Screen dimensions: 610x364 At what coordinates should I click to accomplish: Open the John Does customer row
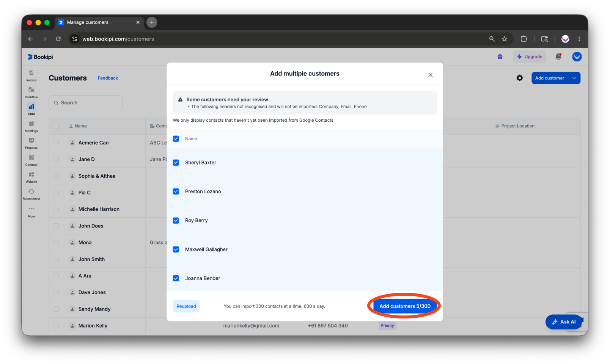point(91,226)
